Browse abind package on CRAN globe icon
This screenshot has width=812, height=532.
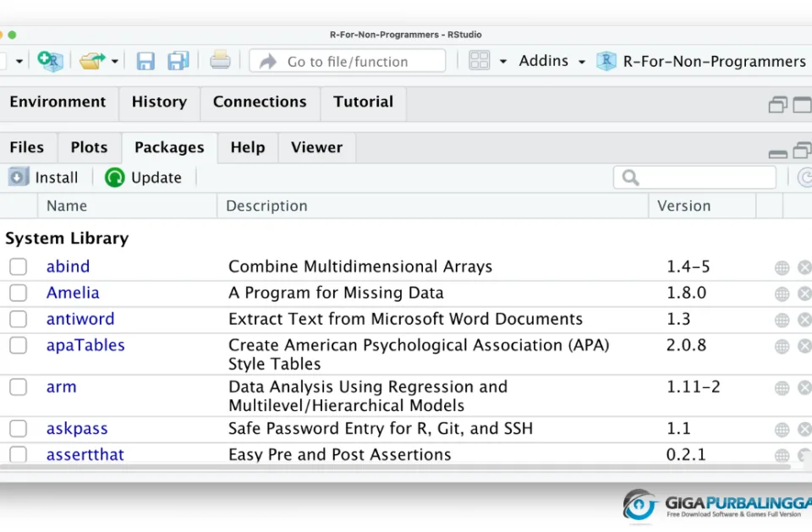pos(782,268)
